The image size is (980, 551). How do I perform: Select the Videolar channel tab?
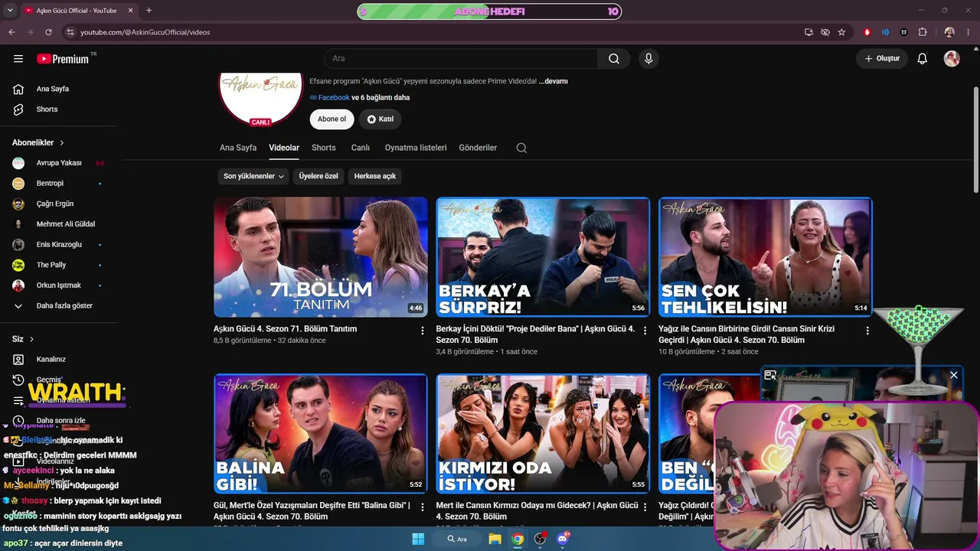[284, 148]
